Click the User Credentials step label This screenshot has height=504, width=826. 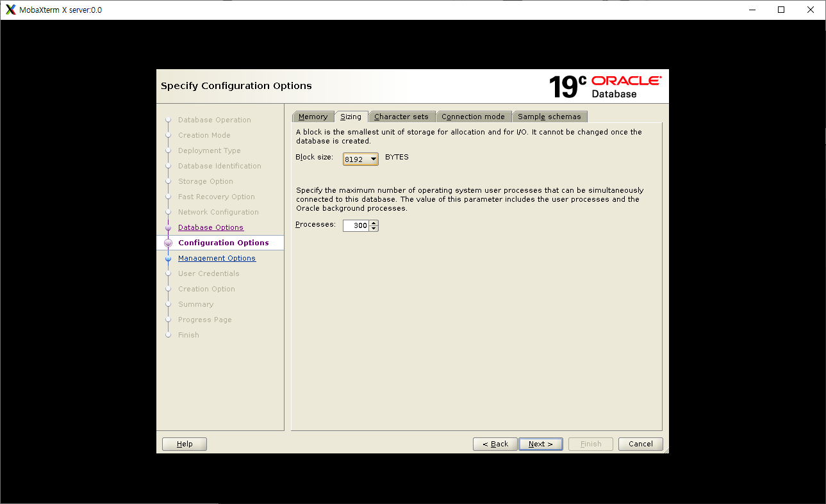pos(209,273)
